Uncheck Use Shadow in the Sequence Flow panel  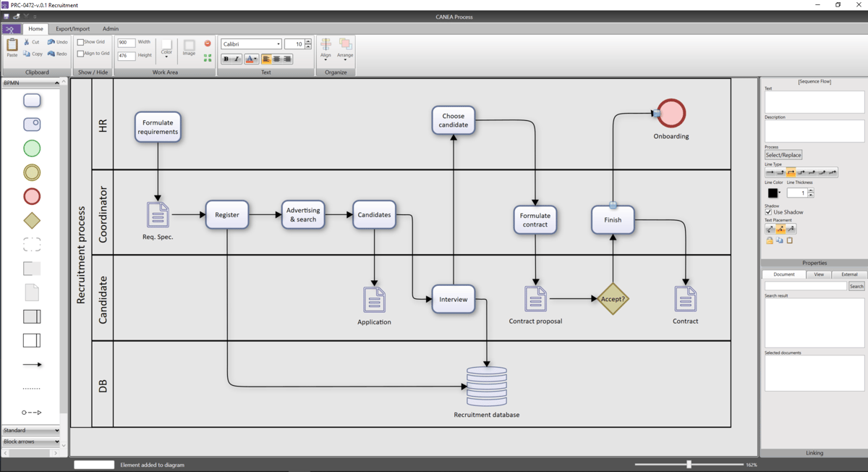768,212
